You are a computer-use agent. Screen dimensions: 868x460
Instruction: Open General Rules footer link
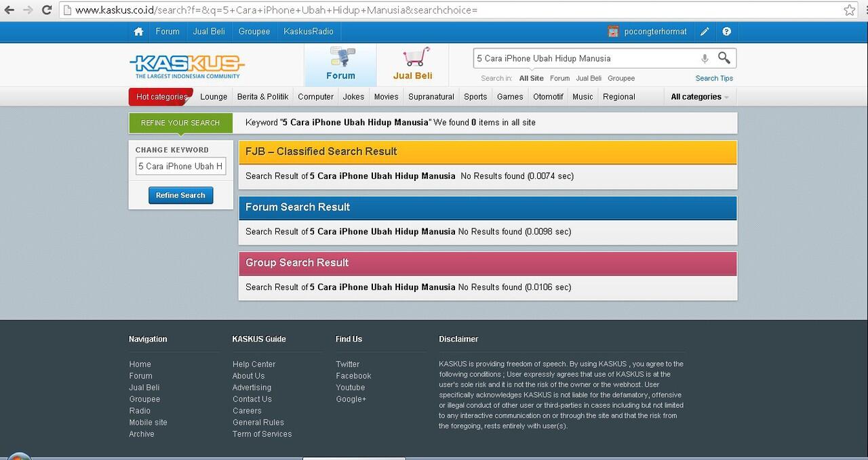[258, 422]
